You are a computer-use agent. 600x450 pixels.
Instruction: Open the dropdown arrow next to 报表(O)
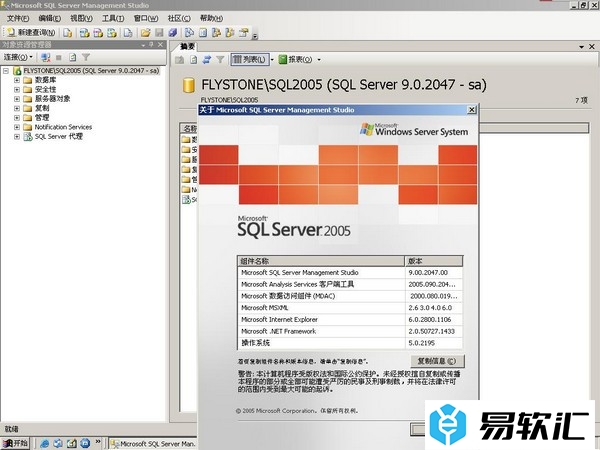319,60
